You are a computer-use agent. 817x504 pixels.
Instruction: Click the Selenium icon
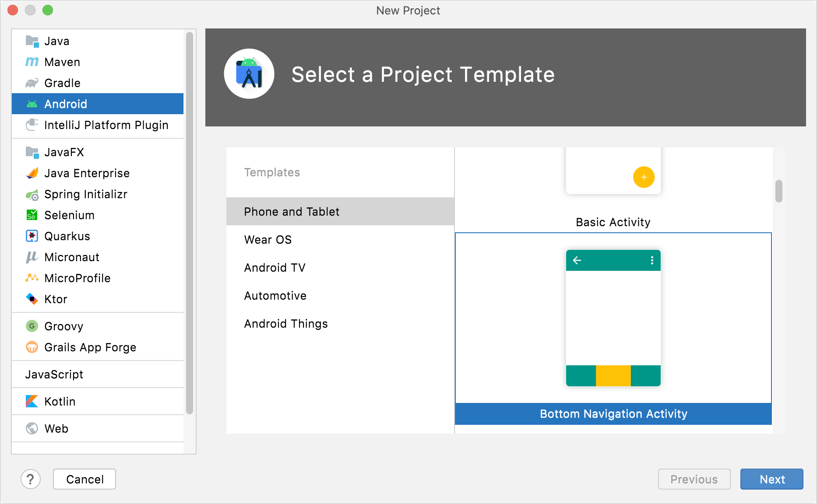pyautogui.click(x=32, y=215)
